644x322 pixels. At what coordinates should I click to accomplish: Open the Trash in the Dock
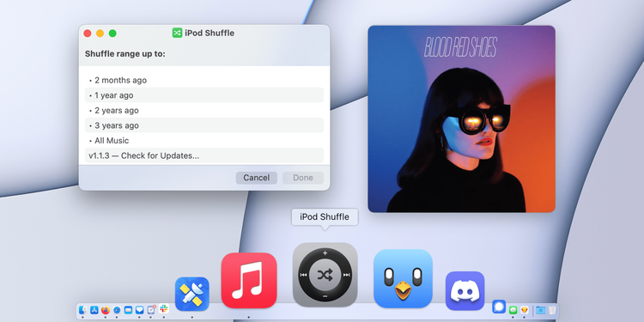point(552,310)
